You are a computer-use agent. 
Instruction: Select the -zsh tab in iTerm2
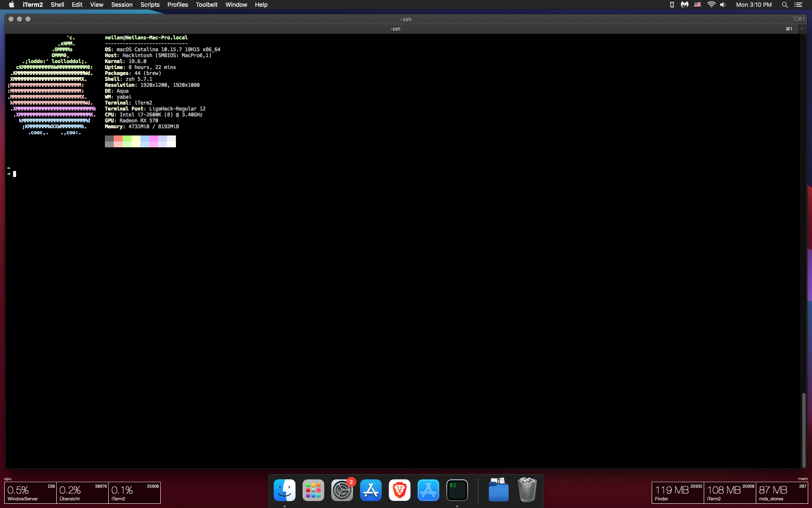coord(395,29)
